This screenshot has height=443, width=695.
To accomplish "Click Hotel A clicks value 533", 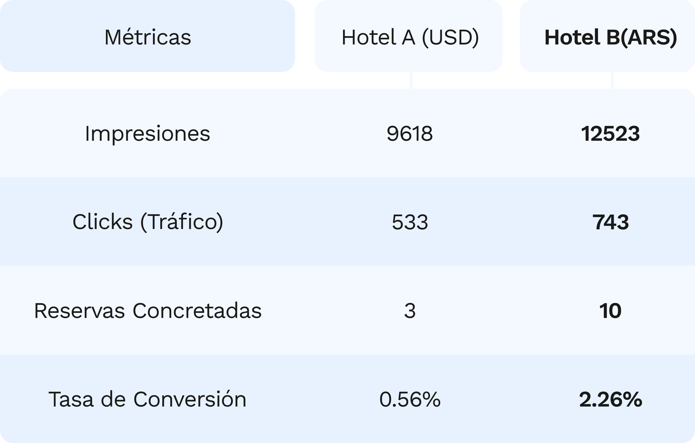I will [409, 221].
